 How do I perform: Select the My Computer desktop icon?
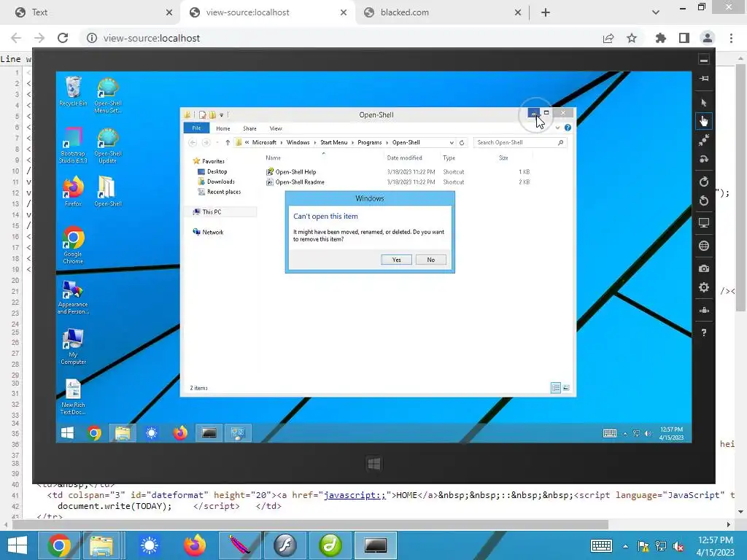(73, 346)
